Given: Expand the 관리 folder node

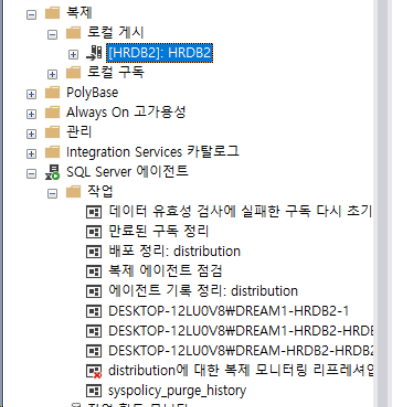Looking at the screenshot, I should click(31, 134).
